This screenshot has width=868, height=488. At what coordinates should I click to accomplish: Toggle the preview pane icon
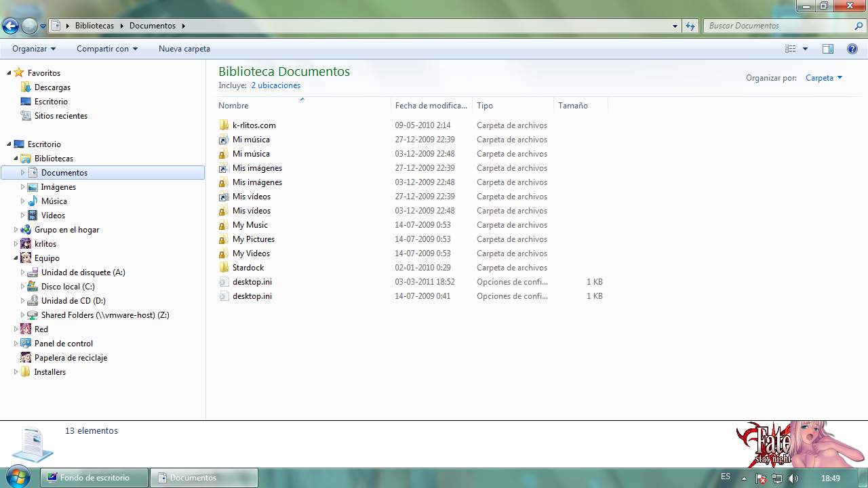[827, 49]
